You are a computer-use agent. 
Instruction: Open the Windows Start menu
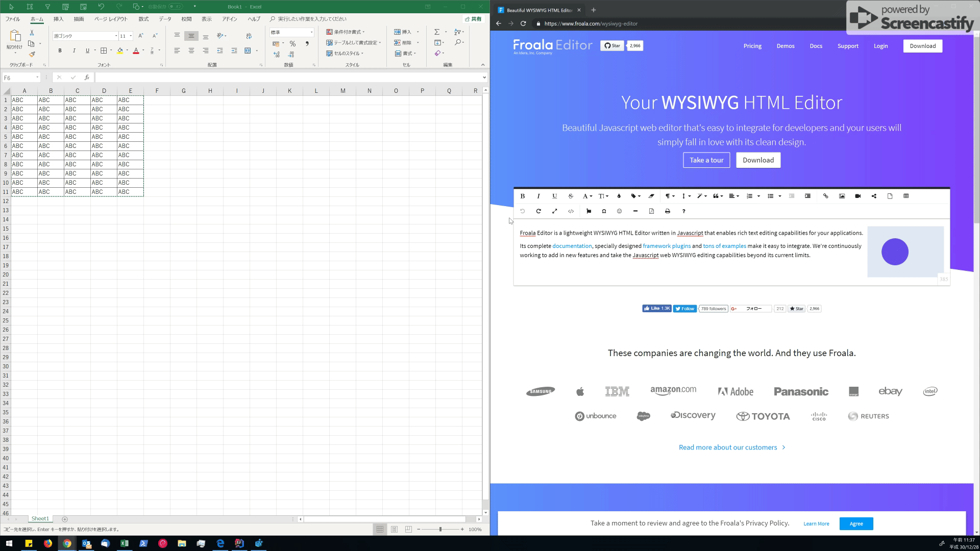pos(9,543)
